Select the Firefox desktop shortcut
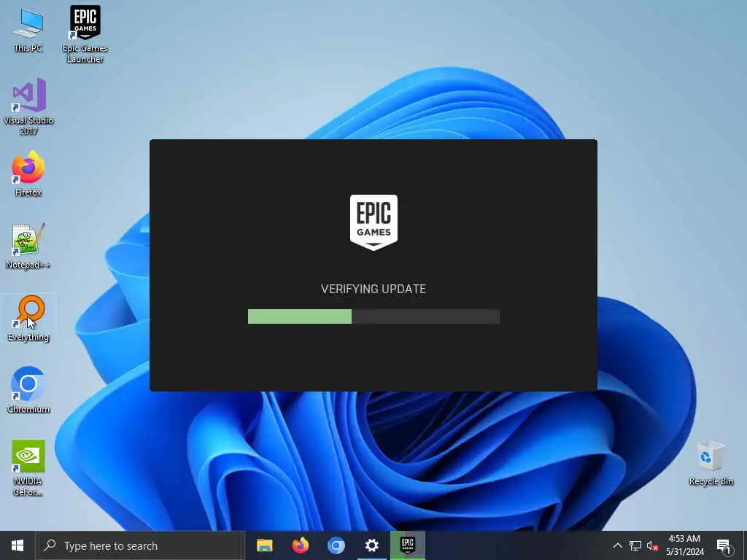This screenshot has height=560, width=747. pyautogui.click(x=28, y=174)
